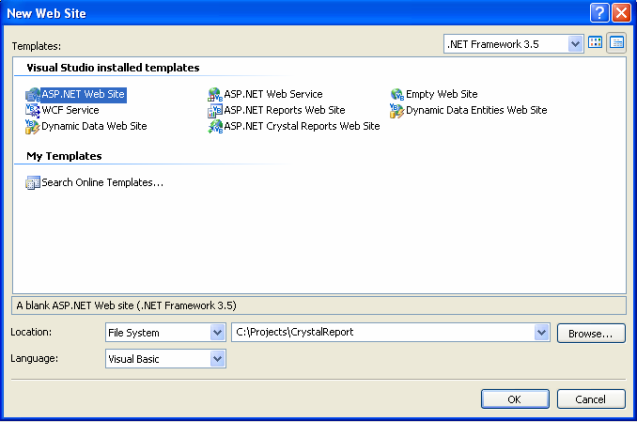Expand the project path history dropdown arrow
The height and width of the screenshot is (422, 637).
[x=542, y=332]
